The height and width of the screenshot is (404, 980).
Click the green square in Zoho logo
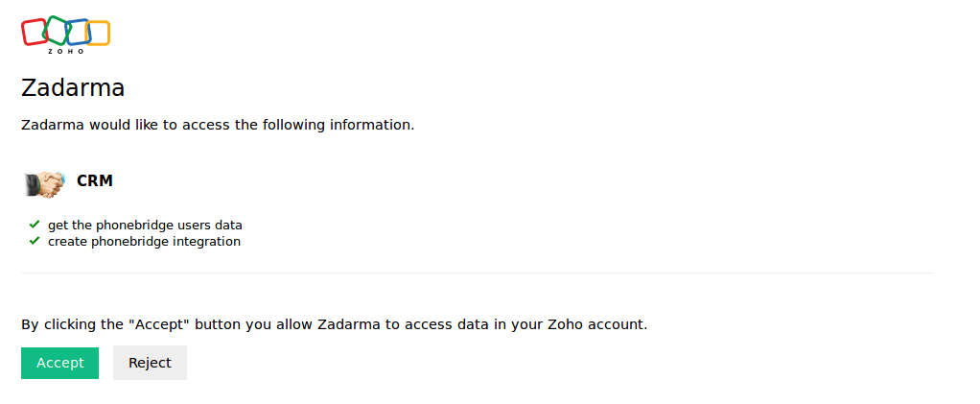pyautogui.click(x=56, y=30)
